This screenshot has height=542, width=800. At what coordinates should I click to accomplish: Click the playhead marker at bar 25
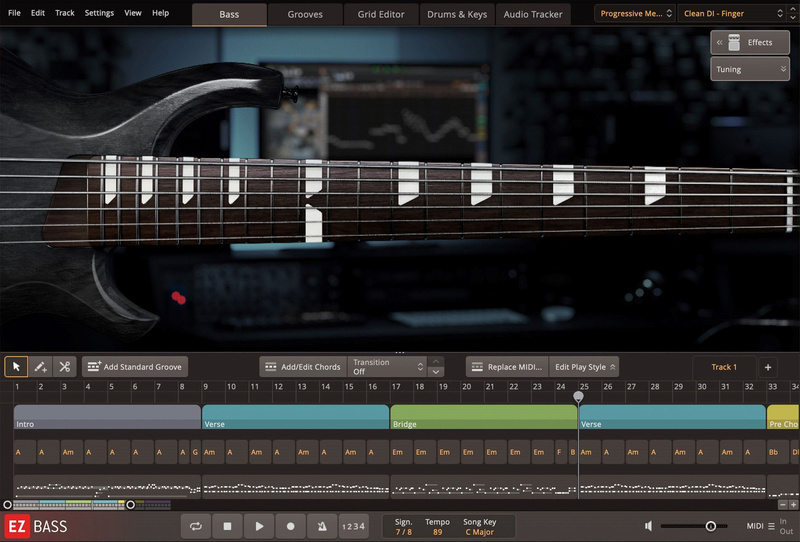(578, 397)
